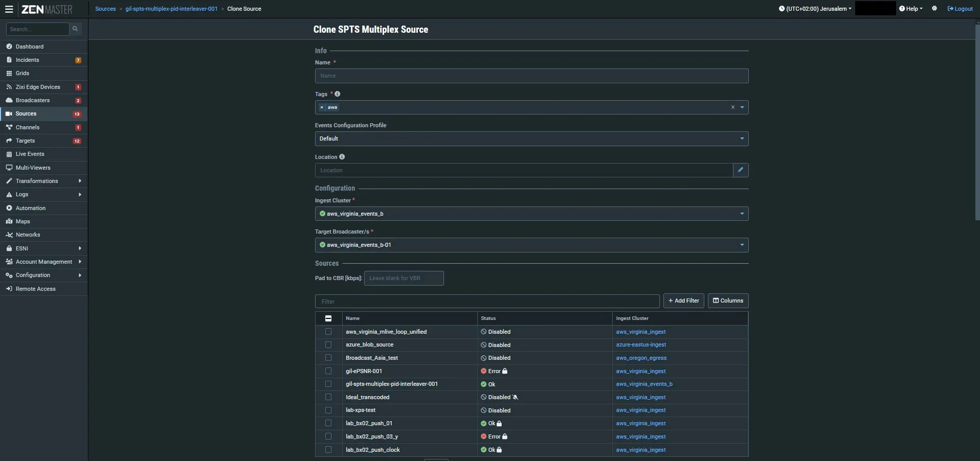Click the lock icon on lab_bx02_push_01 row

(x=499, y=424)
